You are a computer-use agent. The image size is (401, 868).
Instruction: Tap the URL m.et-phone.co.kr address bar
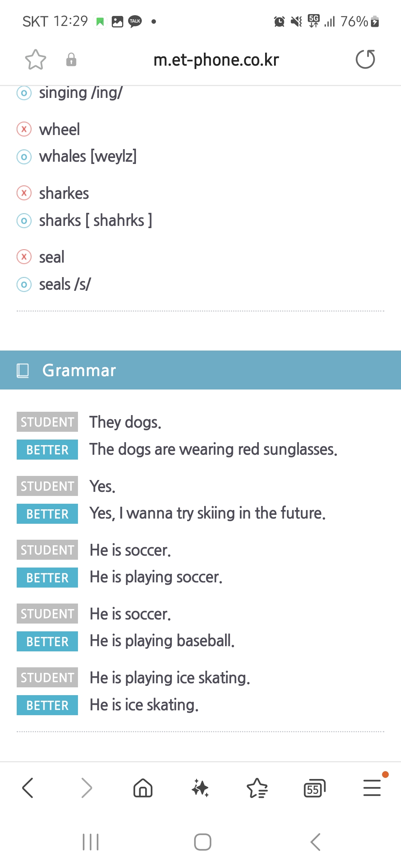(x=216, y=60)
